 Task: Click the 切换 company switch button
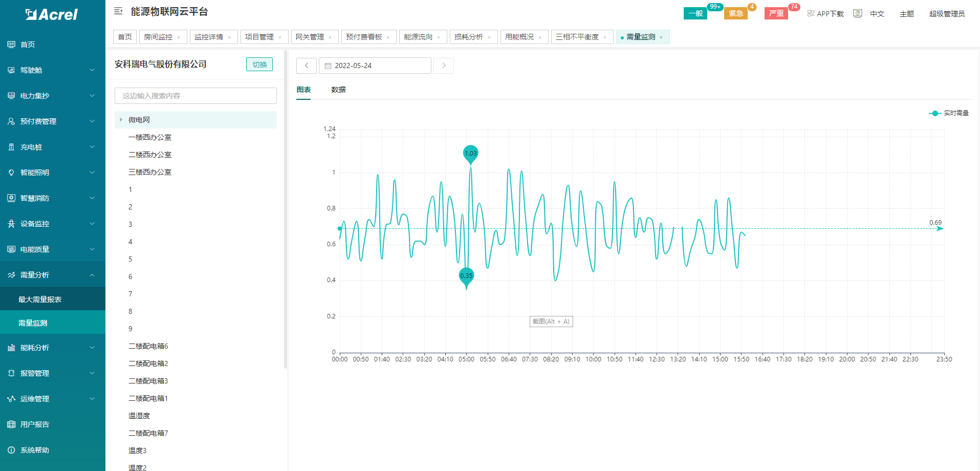[x=259, y=65]
